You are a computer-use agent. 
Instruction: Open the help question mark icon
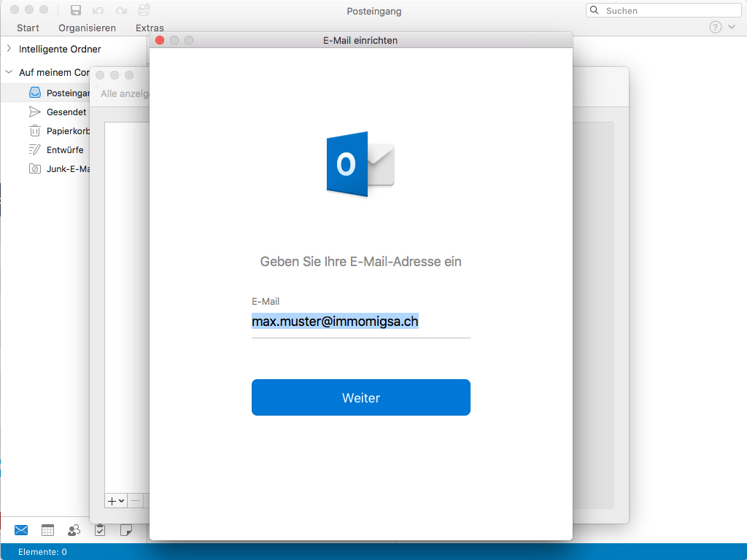[x=715, y=27]
